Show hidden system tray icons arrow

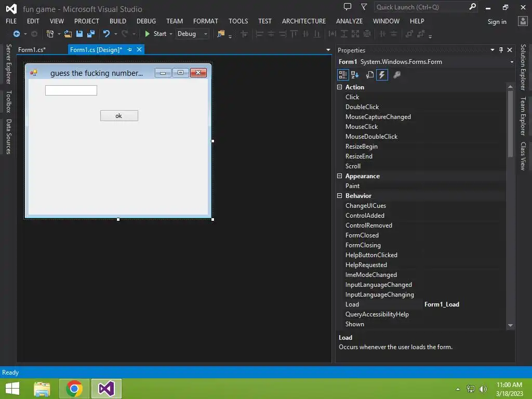[x=458, y=389]
